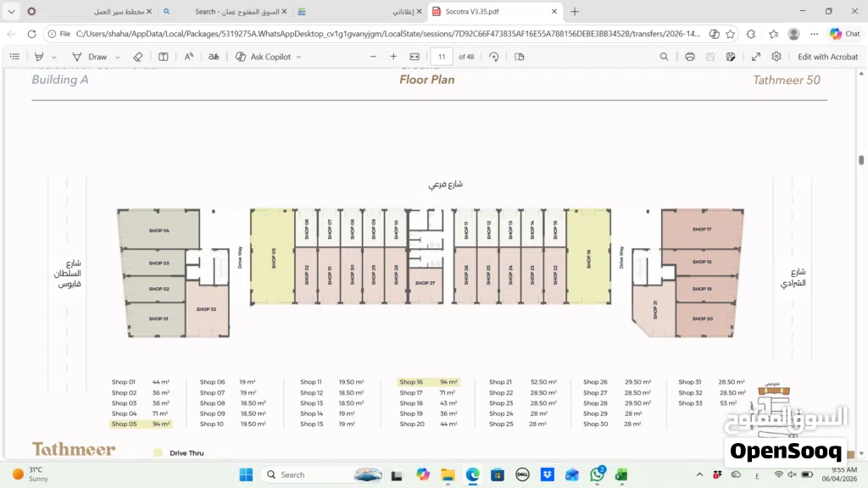Click the Save as icon
The width and height of the screenshot is (868, 488).
tap(731, 57)
